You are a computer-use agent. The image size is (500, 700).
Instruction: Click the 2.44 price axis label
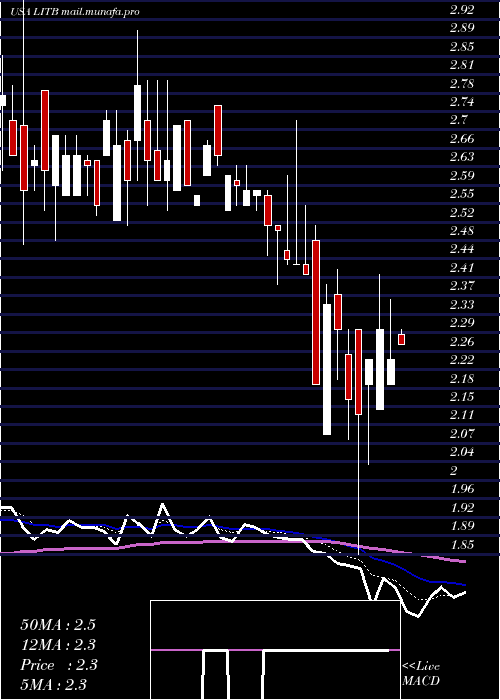click(462, 249)
